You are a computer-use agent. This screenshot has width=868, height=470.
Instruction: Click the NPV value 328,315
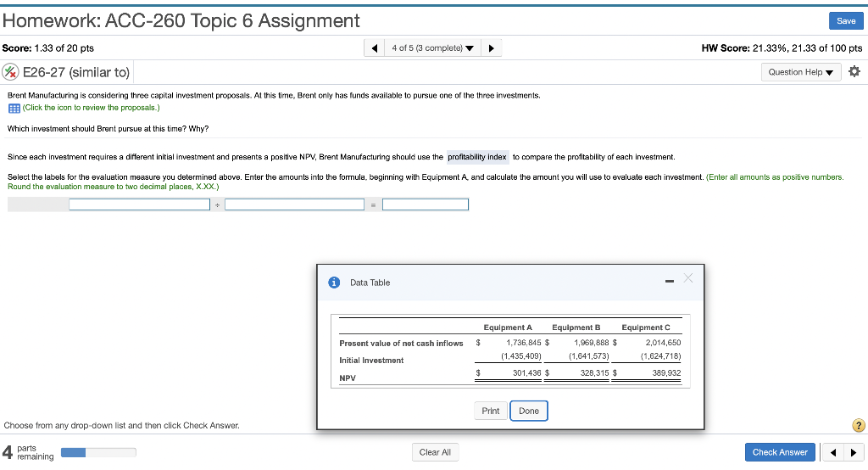click(594, 373)
